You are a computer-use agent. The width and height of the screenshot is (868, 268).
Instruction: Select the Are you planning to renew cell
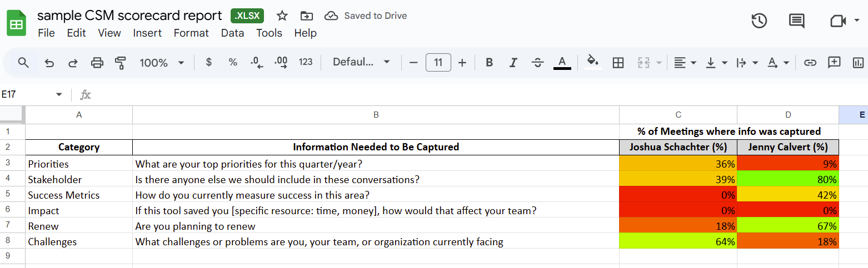pos(376,226)
